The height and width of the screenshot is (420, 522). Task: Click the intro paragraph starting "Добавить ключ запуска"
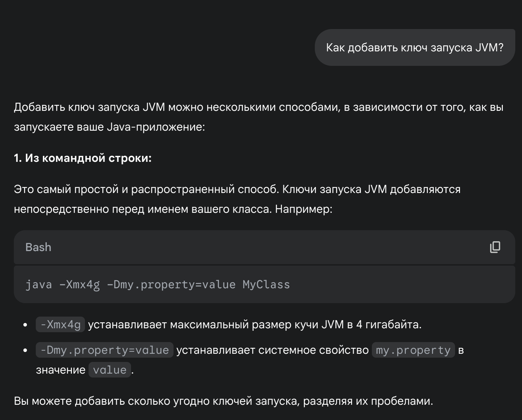(x=258, y=117)
